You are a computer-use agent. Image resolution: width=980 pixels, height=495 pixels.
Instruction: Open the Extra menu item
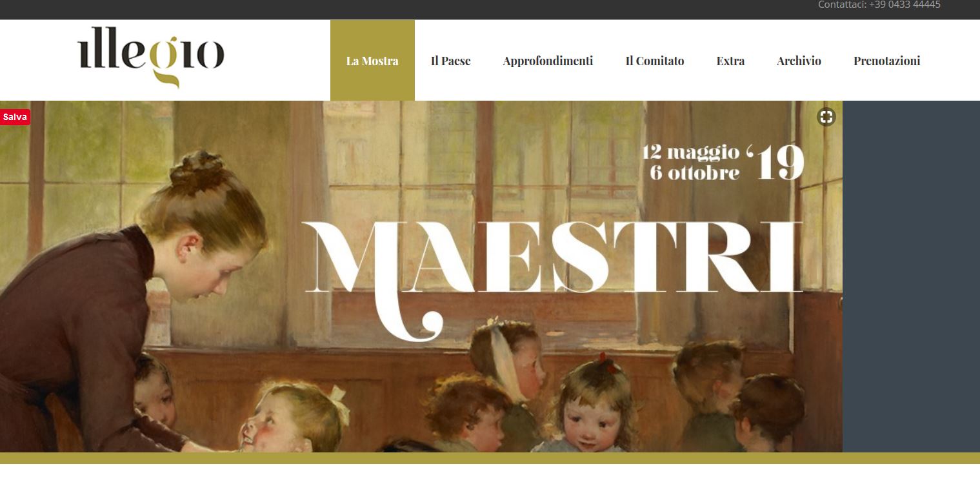click(730, 61)
